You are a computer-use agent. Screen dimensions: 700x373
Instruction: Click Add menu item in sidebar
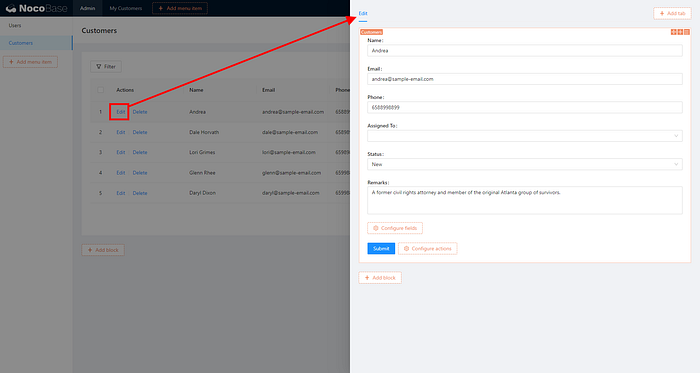coord(30,62)
